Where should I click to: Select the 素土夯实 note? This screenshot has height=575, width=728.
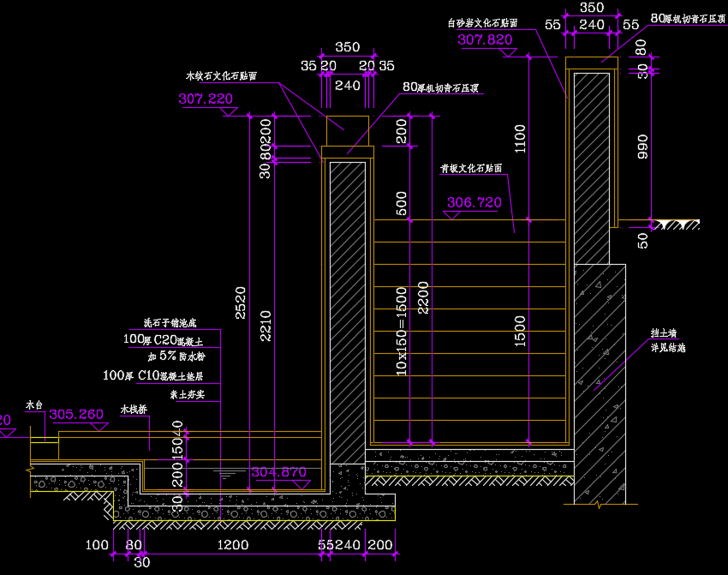(x=187, y=395)
